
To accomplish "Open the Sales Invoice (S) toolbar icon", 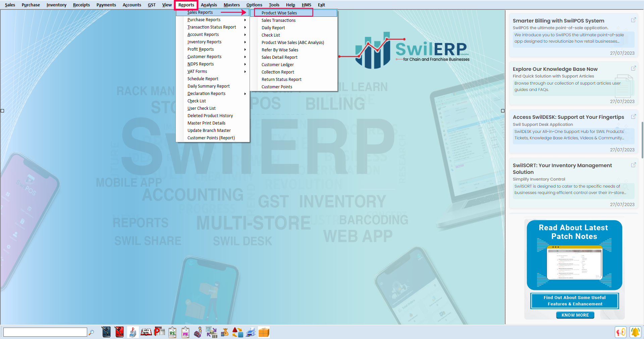I will 106,332.
